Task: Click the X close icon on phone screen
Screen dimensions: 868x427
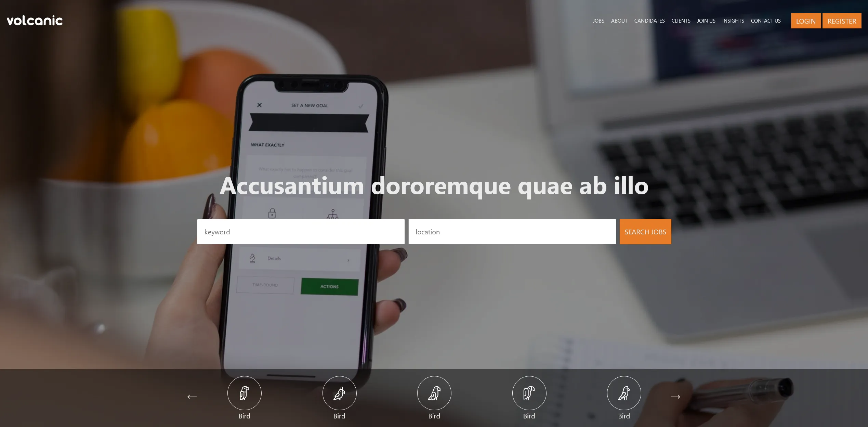Action: [x=259, y=105]
